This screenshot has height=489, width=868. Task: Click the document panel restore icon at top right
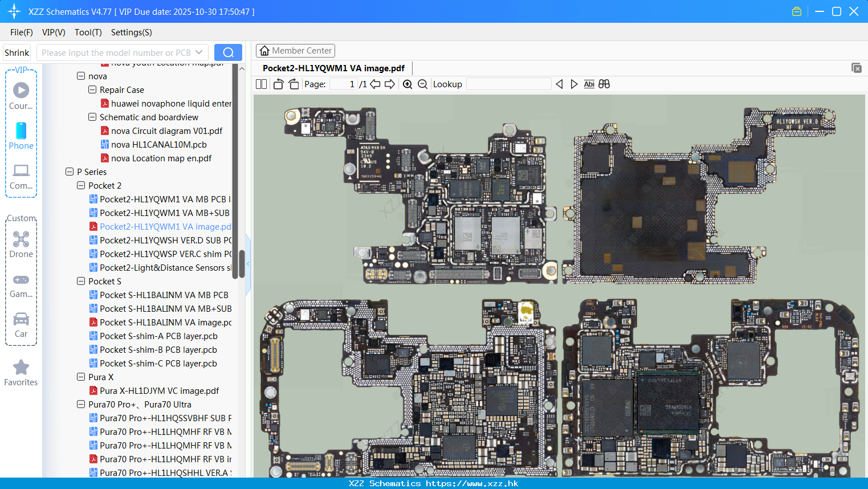(857, 68)
